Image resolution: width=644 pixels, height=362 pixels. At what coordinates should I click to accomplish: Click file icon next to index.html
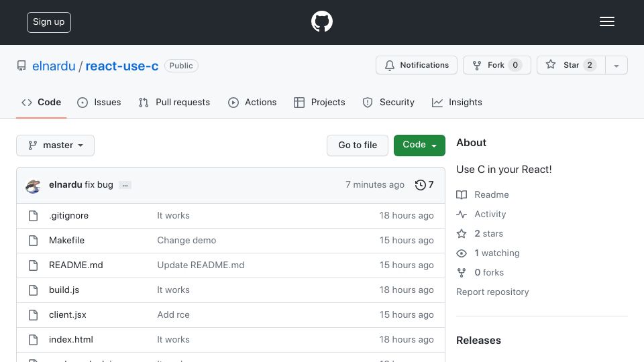click(x=34, y=340)
